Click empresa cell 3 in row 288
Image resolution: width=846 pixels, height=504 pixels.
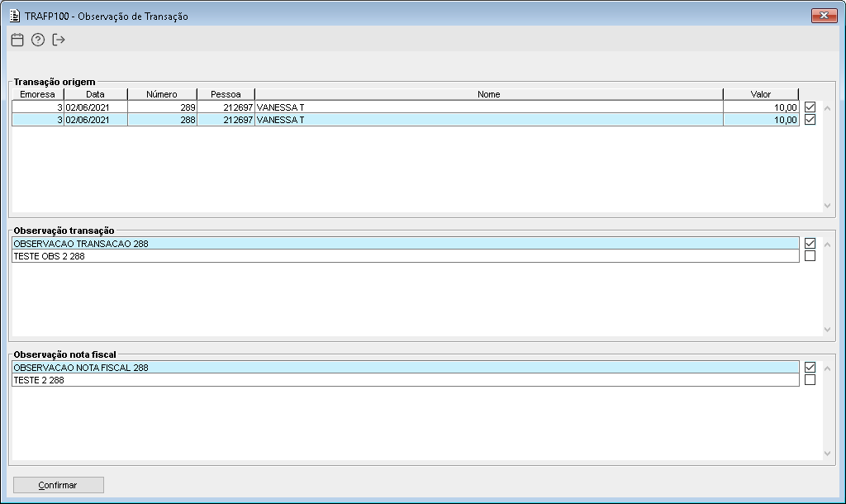(x=38, y=120)
